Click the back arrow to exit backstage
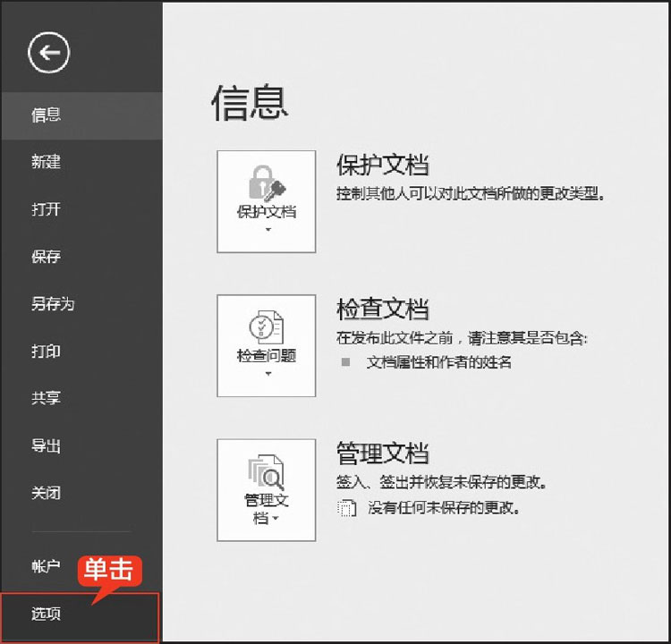Viewport: 671px width, 644px height. (48, 54)
